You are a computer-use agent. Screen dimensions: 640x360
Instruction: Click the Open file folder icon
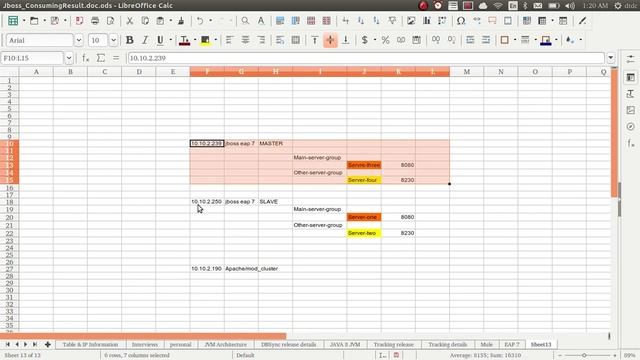point(34,20)
